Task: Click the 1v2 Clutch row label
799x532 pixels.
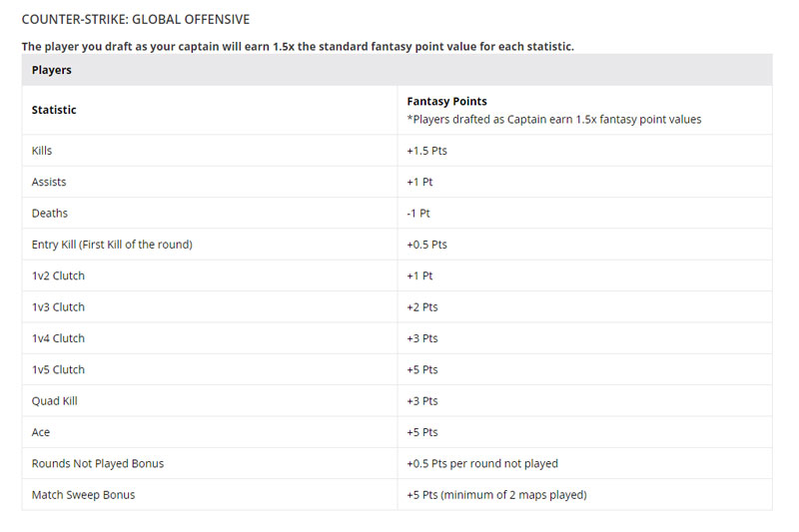Action: click(x=58, y=275)
